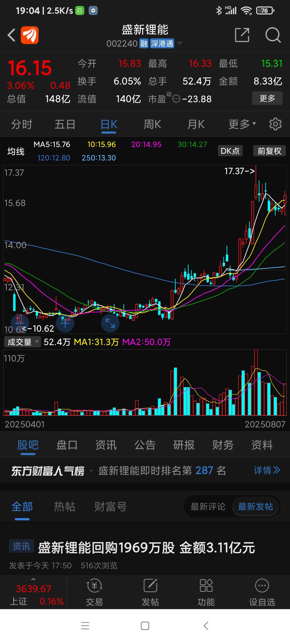This screenshot has height=644, width=290.
Task: Select the 财富号 tab
Action: pyautogui.click(x=111, y=507)
